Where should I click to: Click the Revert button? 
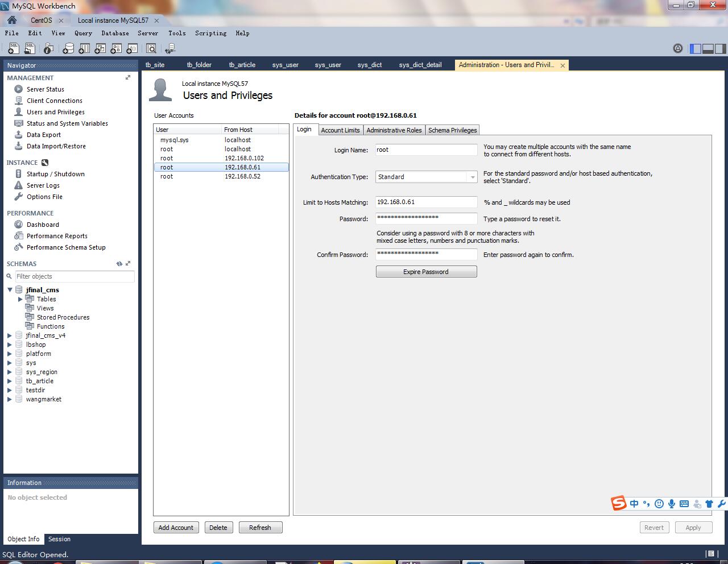click(654, 528)
